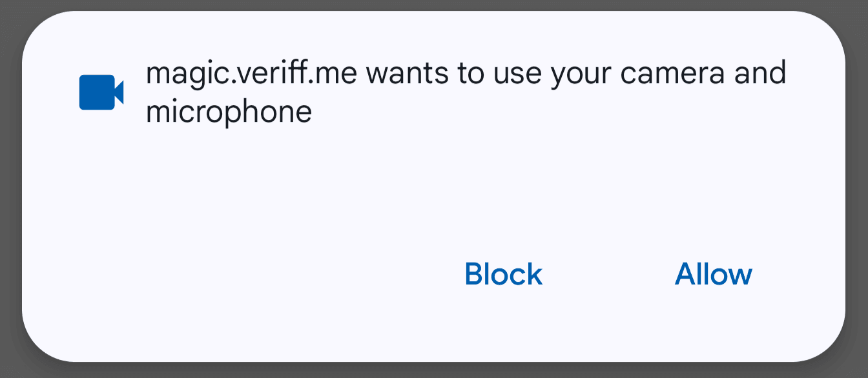Click the phrase "wants to use your camera"
The width and height of the screenshot is (868, 378).
point(546,74)
